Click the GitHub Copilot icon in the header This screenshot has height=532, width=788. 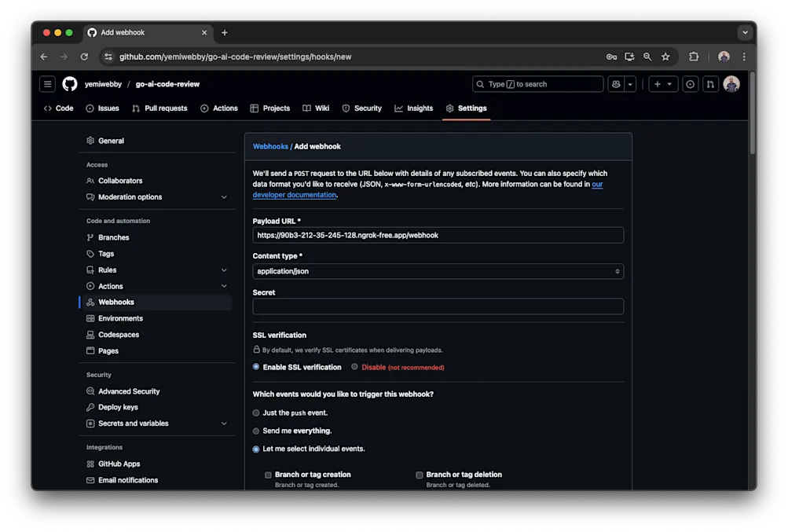click(616, 84)
